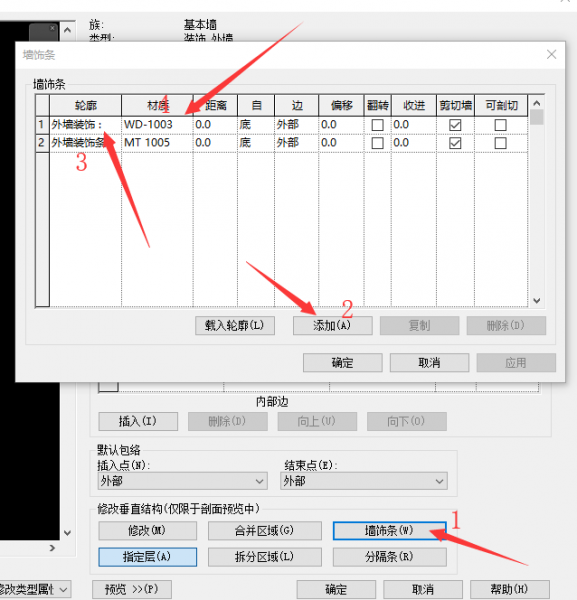Click 确定 in the bottom edit assembly window
The image size is (577, 600).
point(336,589)
